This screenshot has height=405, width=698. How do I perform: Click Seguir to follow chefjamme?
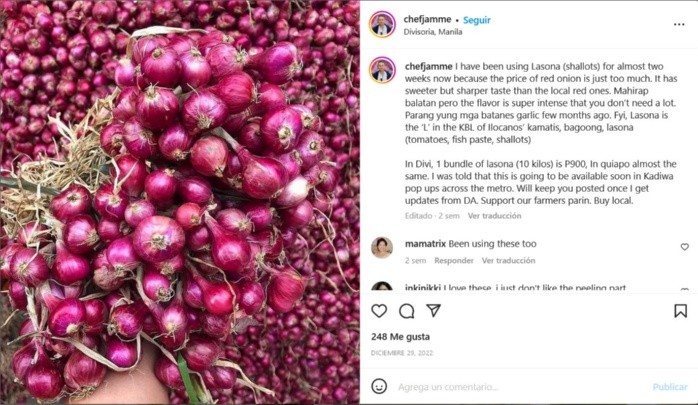(x=476, y=20)
